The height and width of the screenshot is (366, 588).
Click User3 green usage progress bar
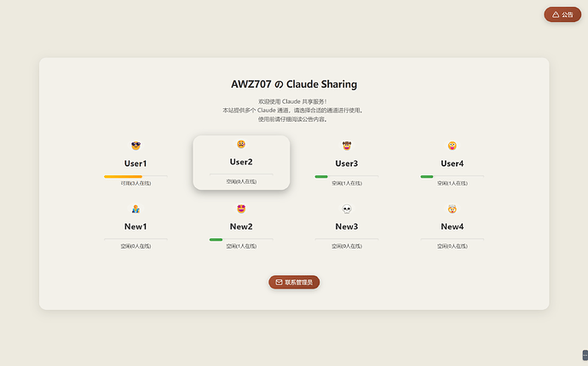click(x=321, y=176)
